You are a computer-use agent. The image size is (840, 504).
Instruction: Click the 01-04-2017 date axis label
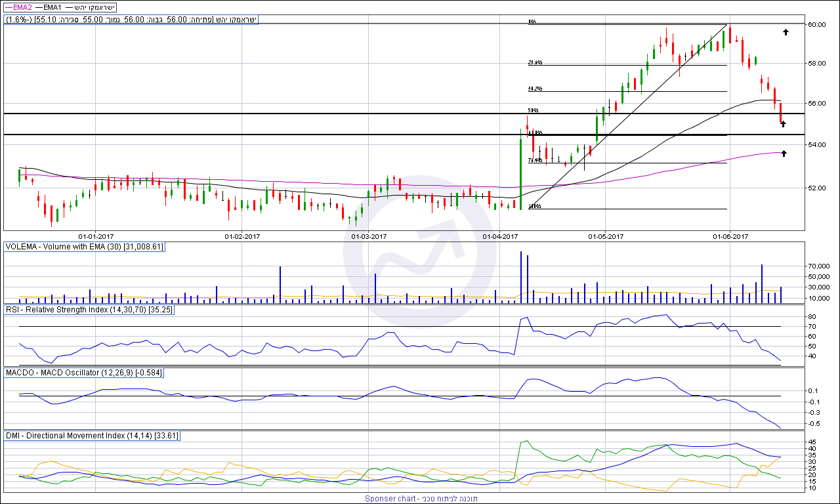click(x=500, y=236)
